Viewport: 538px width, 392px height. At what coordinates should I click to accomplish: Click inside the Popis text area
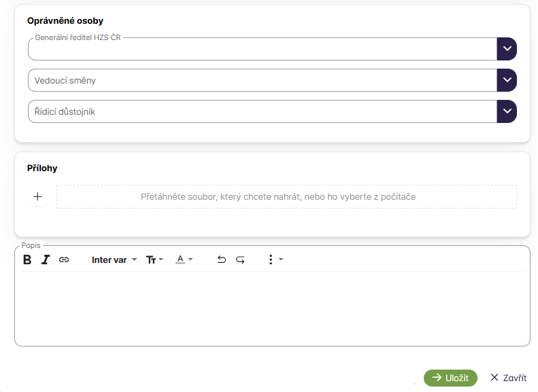point(272,309)
